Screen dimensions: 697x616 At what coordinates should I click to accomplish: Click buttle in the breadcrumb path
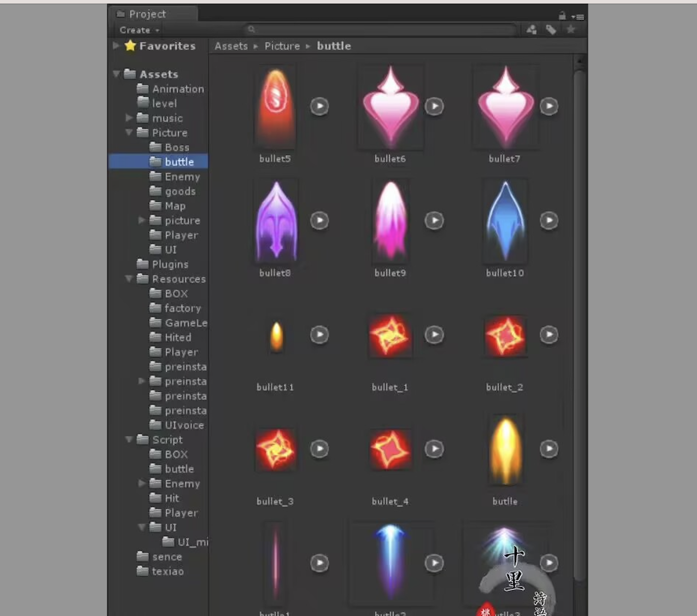coord(334,46)
